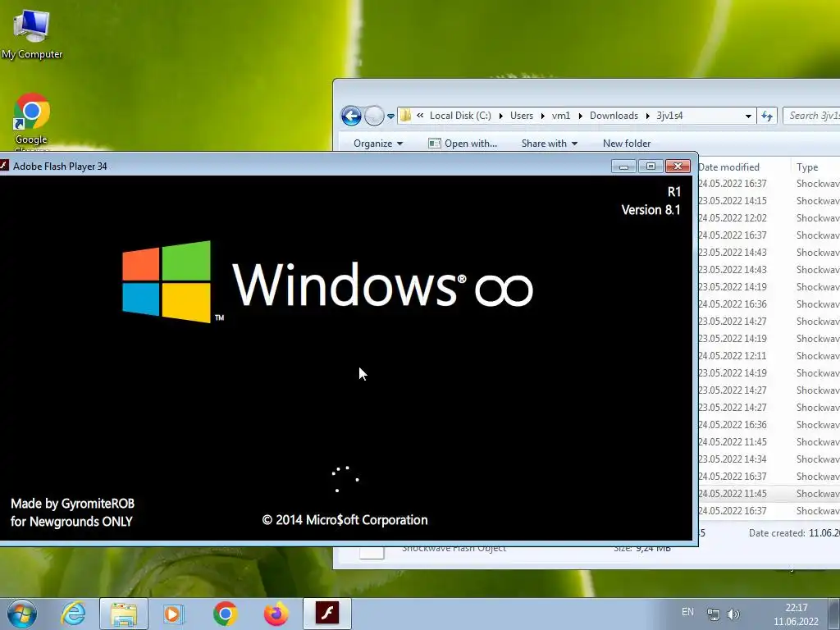The image size is (840, 630).
Task: Select vm1 breadcrumb in address bar
Action: click(561, 116)
